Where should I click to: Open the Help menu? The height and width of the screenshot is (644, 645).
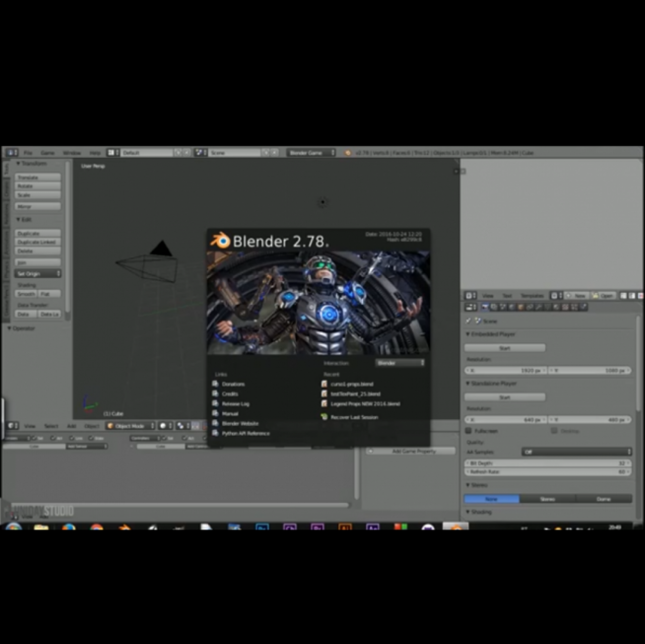click(x=95, y=153)
